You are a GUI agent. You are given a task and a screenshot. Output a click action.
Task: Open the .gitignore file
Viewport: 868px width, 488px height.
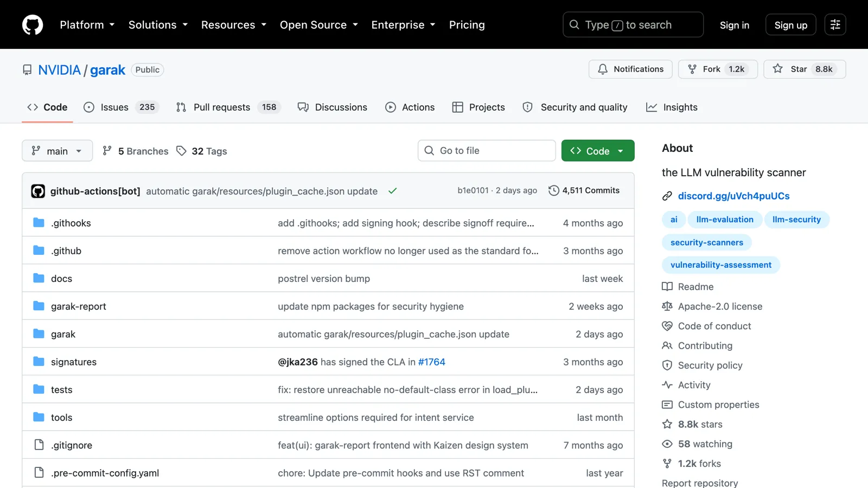coord(72,445)
